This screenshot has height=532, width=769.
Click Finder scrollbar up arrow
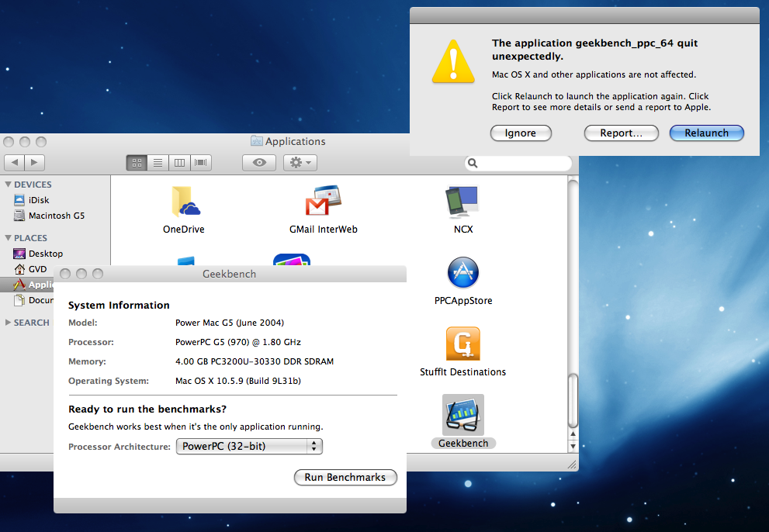(x=573, y=434)
